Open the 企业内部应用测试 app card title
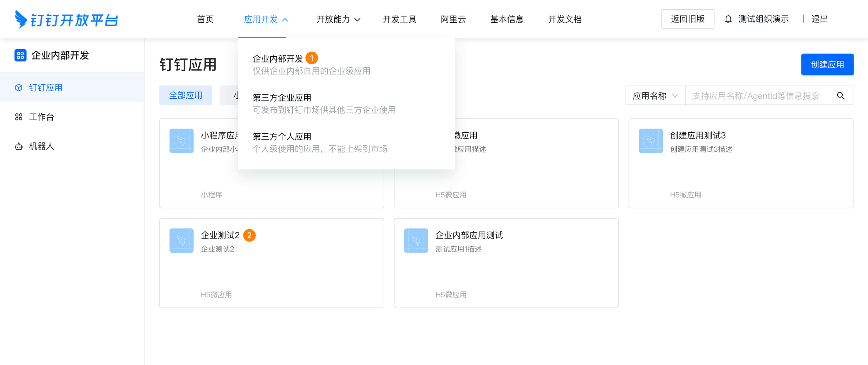 click(469, 235)
